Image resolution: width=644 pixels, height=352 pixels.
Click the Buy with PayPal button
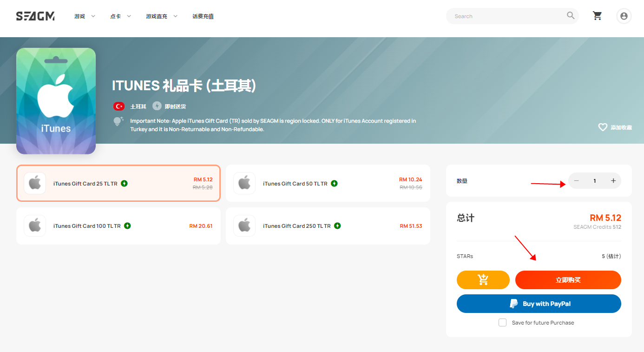click(x=539, y=304)
